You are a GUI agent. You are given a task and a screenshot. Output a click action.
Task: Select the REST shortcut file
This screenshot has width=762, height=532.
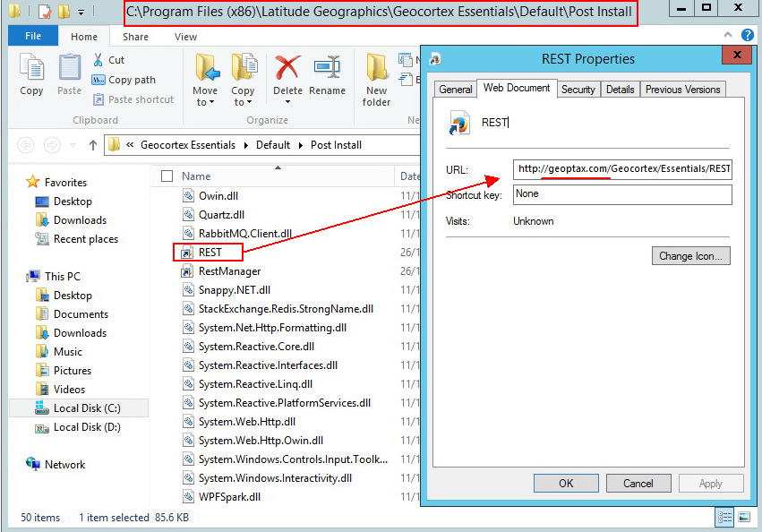tap(210, 253)
